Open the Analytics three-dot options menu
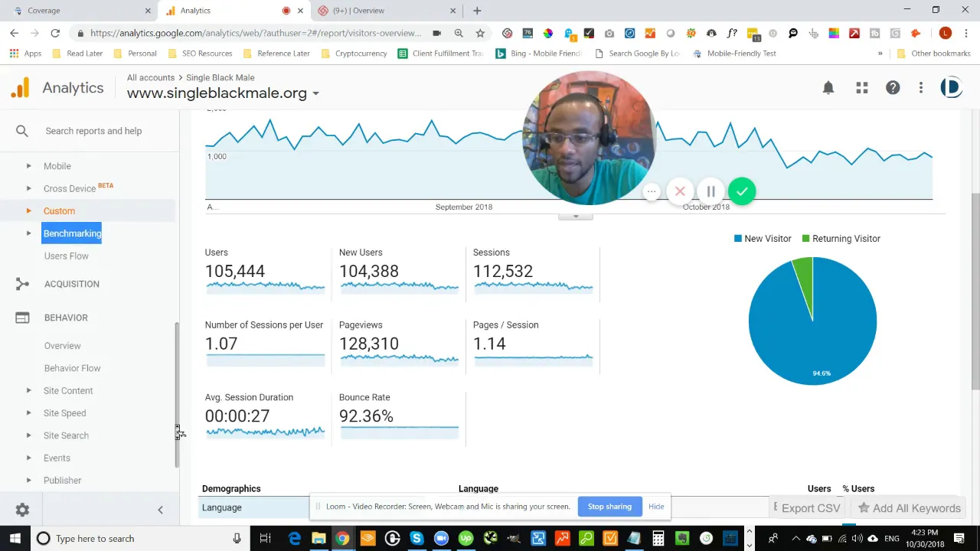980x551 pixels. (x=922, y=88)
